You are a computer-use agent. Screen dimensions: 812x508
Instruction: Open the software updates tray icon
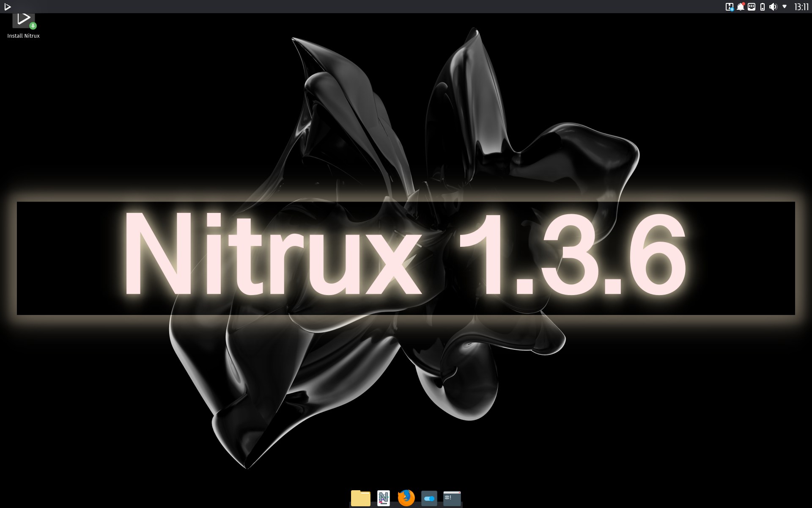(x=730, y=6)
